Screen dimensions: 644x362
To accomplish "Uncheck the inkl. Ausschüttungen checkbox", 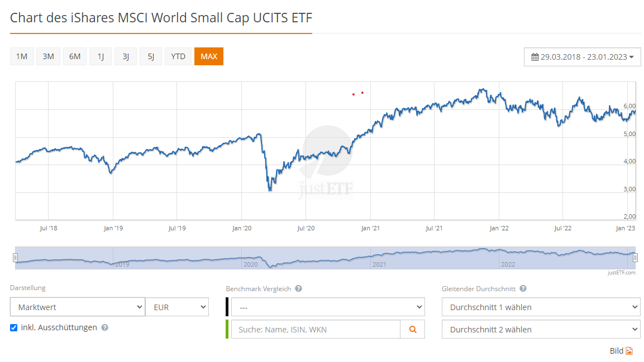I will pyautogui.click(x=14, y=327).
